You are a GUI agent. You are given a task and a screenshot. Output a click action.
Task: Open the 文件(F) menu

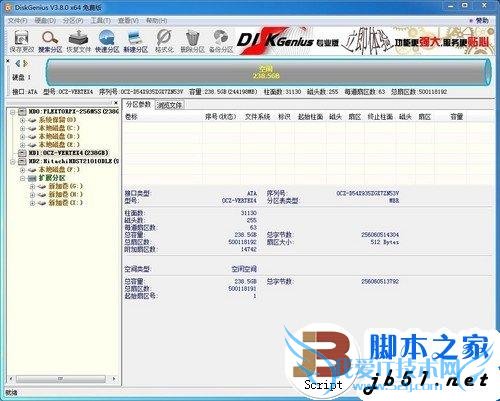[17, 21]
